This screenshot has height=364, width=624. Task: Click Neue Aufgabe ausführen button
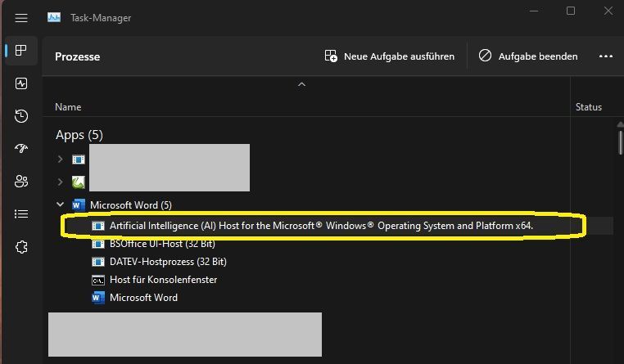pyautogui.click(x=390, y=56)
